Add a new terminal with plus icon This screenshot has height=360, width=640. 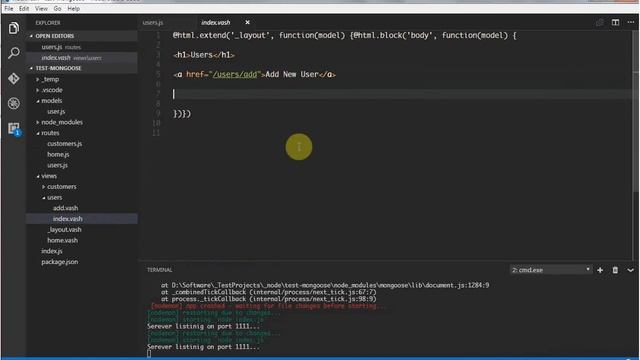coord(600,270)
